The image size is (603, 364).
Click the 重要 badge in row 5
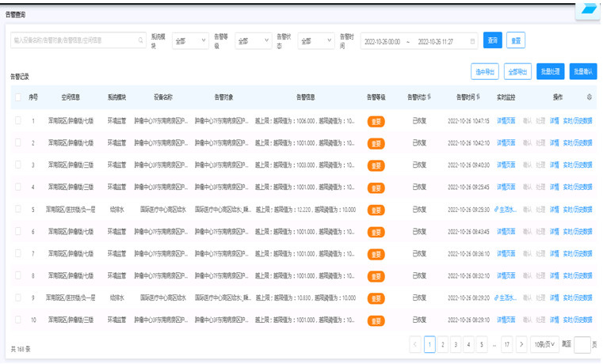coord(376,210)
